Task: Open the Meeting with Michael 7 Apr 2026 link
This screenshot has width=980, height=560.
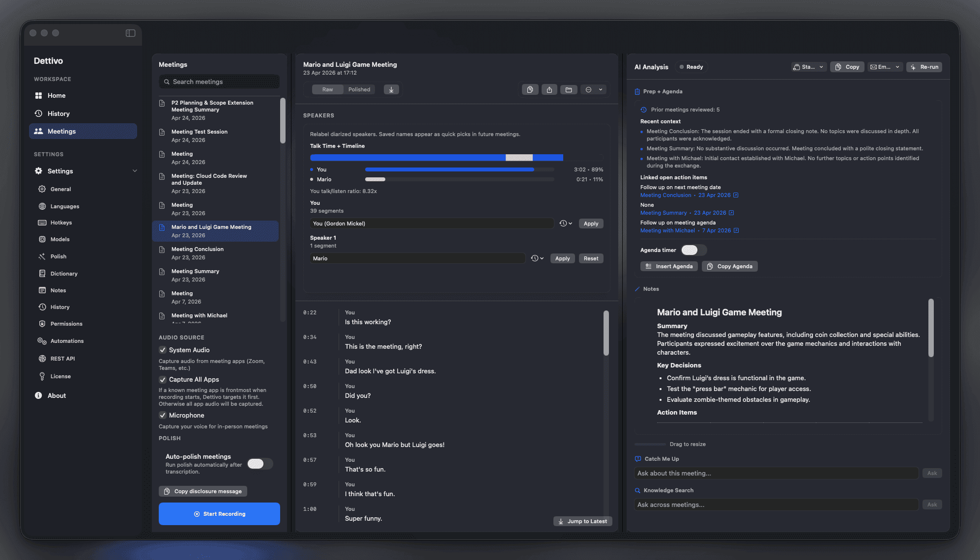Action: click(689, 230)
